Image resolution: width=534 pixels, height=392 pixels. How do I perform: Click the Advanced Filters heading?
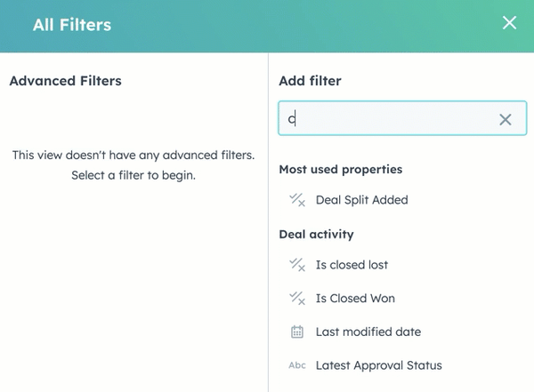pos(65,81)
